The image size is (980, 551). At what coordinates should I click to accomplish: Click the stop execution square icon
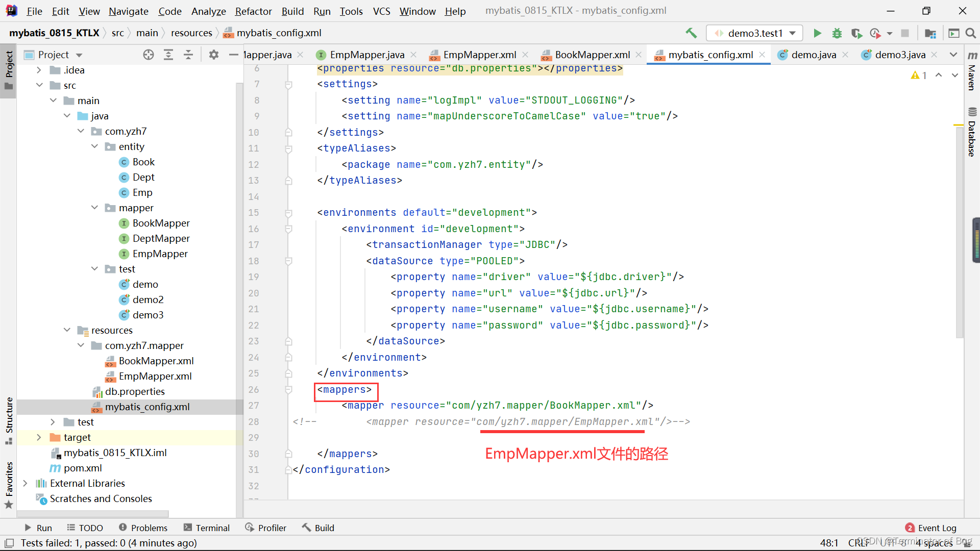(x=905, y=33)
